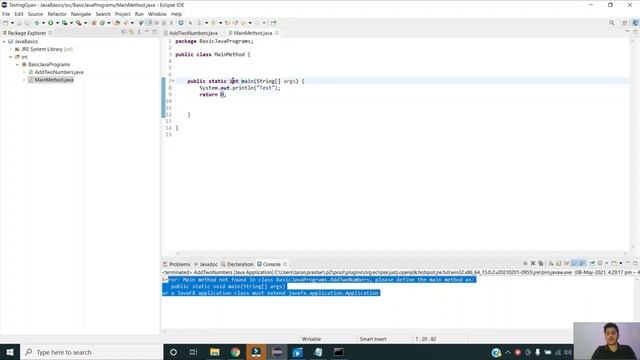Open the Help menu
Image resolution: width=640 pixels, height=360 pixels.
pos(176,14)
